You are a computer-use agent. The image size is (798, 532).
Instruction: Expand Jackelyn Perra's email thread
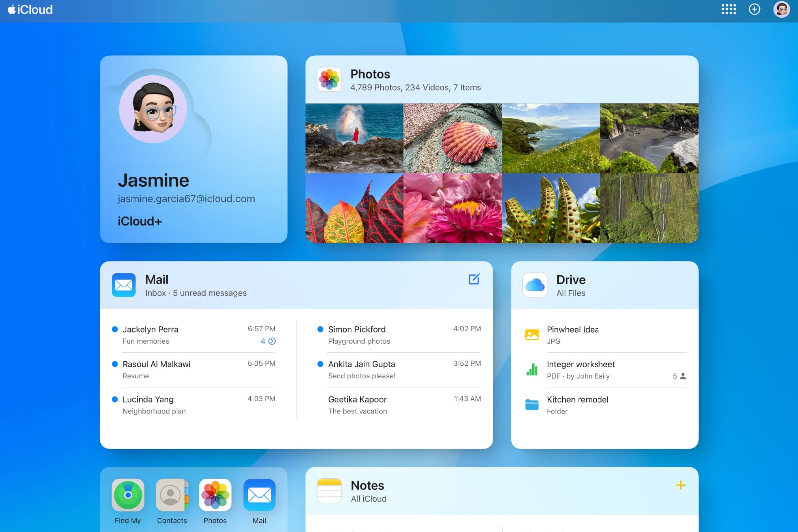pos(271,341)
